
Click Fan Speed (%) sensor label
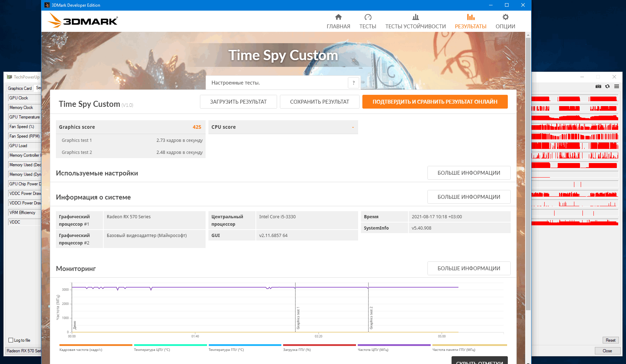click(24, 127)
